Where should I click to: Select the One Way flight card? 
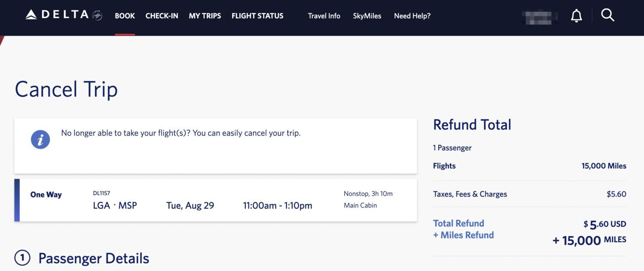215,200
